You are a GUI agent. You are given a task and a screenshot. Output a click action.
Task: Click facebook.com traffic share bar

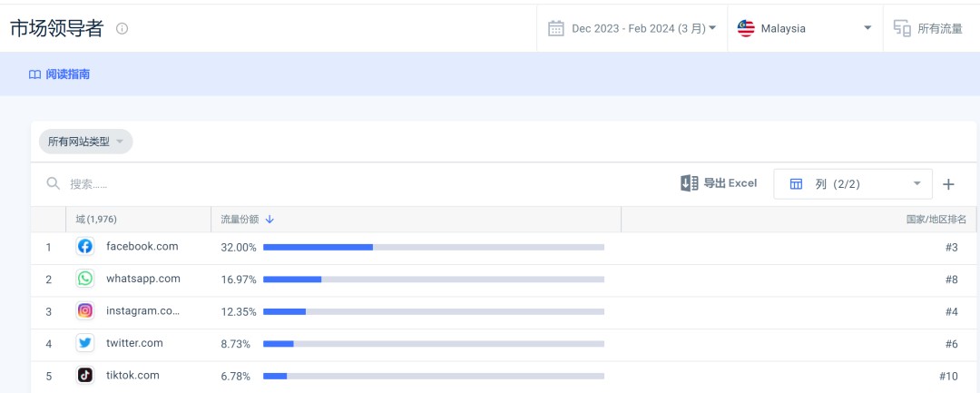point(433,247)
